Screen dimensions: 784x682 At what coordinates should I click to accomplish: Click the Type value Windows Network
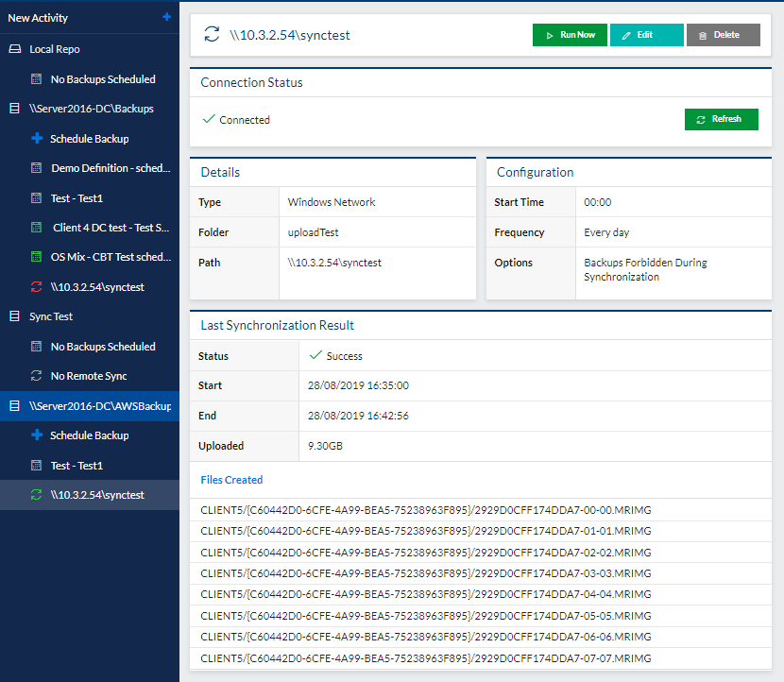331,202
